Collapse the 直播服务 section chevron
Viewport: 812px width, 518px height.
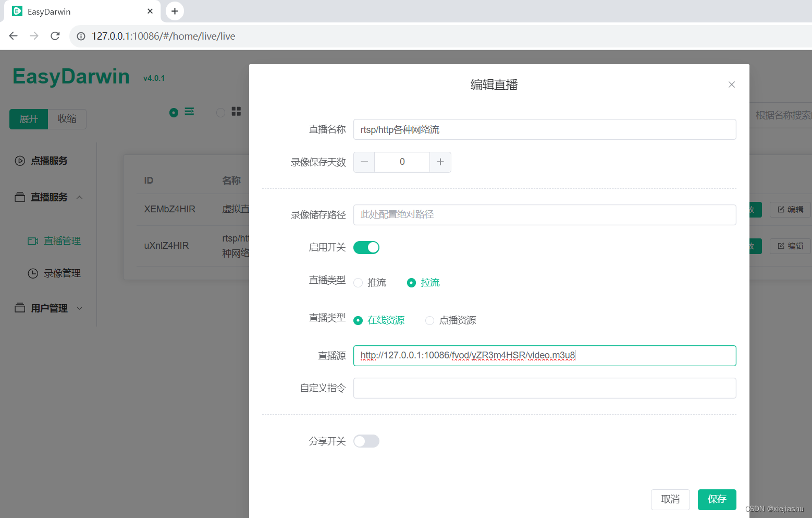tap(79, 197)
